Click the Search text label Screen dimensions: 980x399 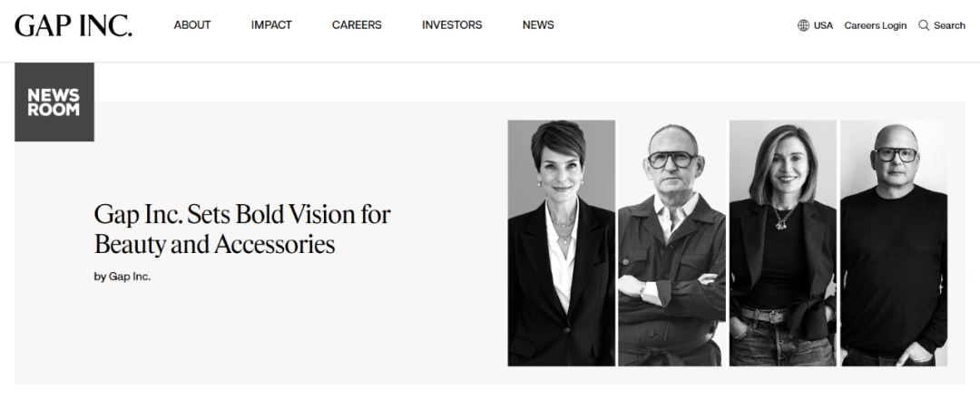coord(949,25)
